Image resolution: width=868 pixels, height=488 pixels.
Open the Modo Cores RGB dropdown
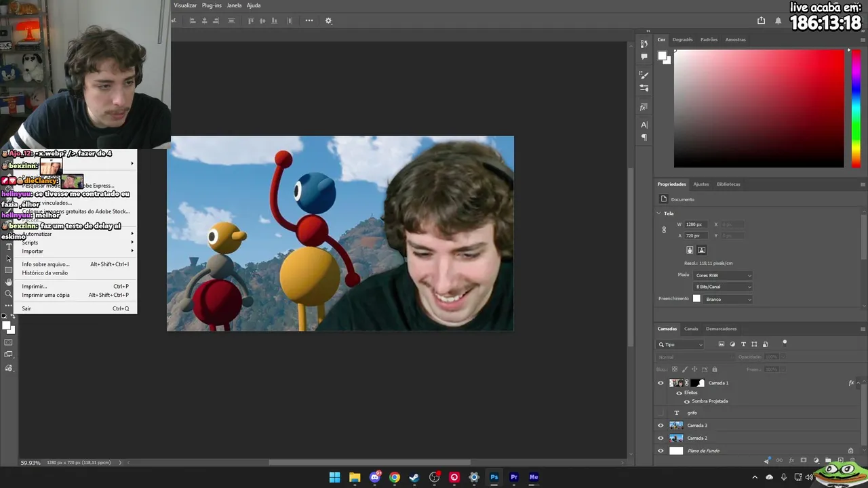pyautogui.click(x=723, y=275)
